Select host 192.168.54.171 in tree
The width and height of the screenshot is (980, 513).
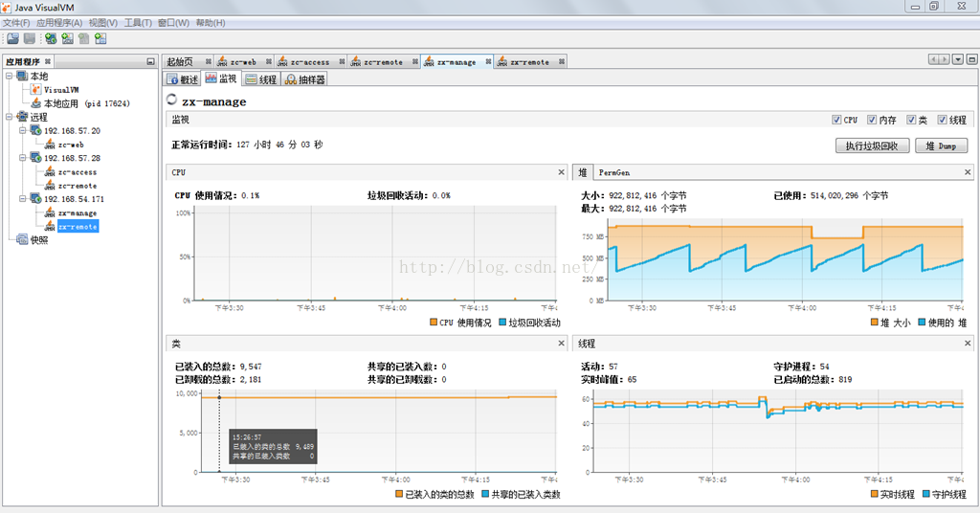click(74, 199)
